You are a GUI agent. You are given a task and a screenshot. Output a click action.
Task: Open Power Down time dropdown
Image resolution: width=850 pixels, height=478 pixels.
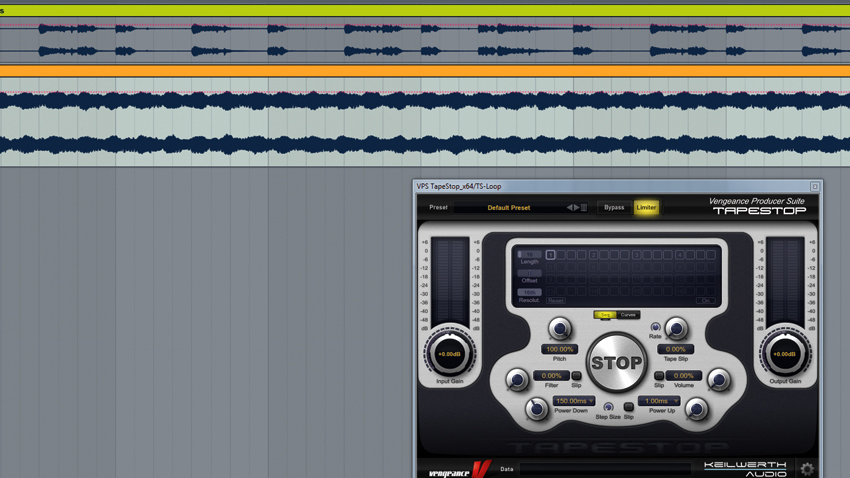pos(574,401)
